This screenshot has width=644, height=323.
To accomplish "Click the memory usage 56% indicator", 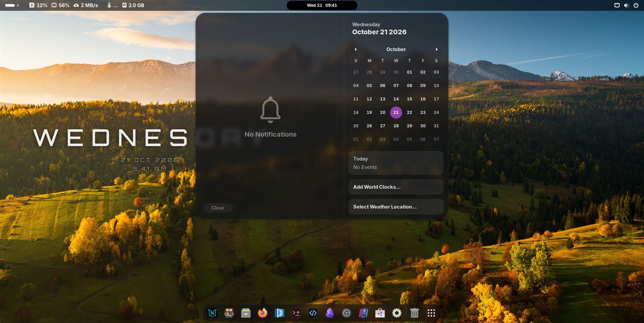I will [60, 5].
